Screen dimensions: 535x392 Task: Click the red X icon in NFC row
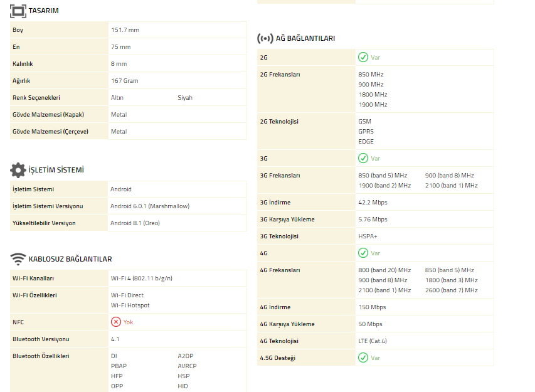click(x=116, y=322)
